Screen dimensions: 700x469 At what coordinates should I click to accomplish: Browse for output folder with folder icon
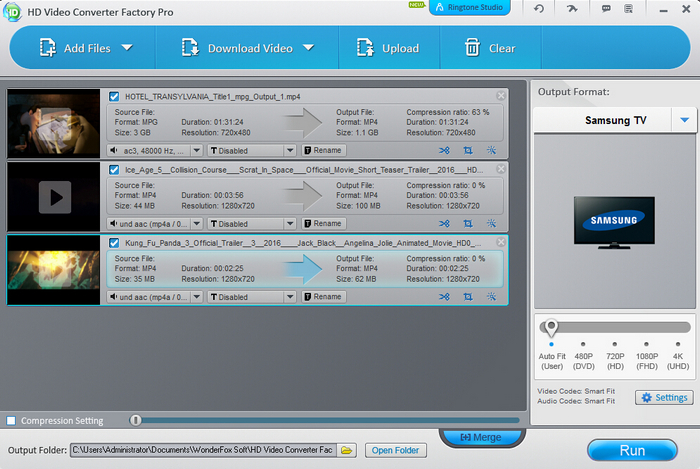[346, 450]
